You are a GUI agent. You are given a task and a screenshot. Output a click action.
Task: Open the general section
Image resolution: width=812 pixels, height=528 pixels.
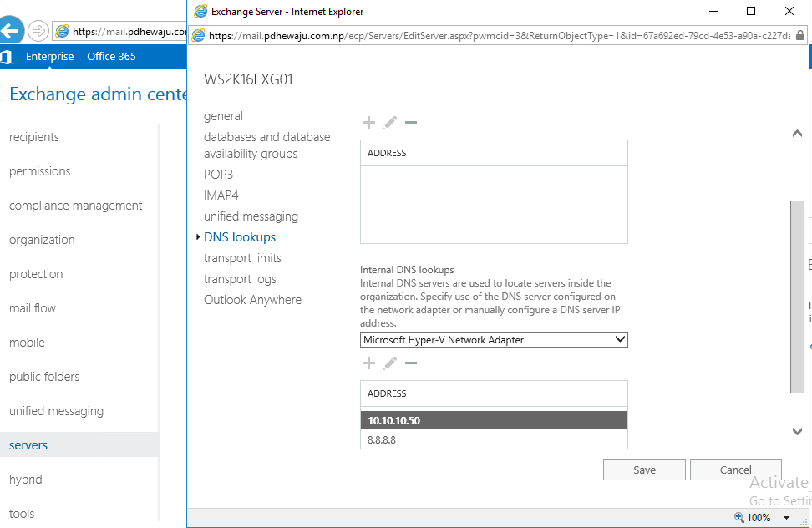[x=223, y=116]
